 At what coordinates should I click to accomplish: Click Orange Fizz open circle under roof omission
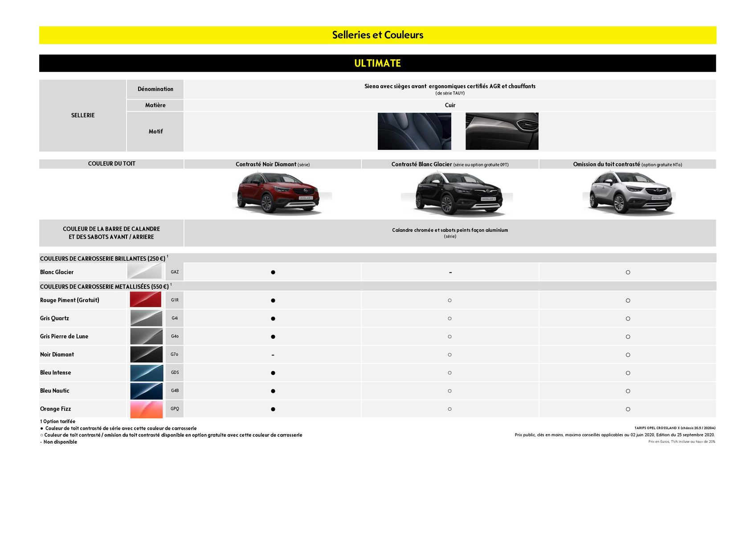(628, 409)
